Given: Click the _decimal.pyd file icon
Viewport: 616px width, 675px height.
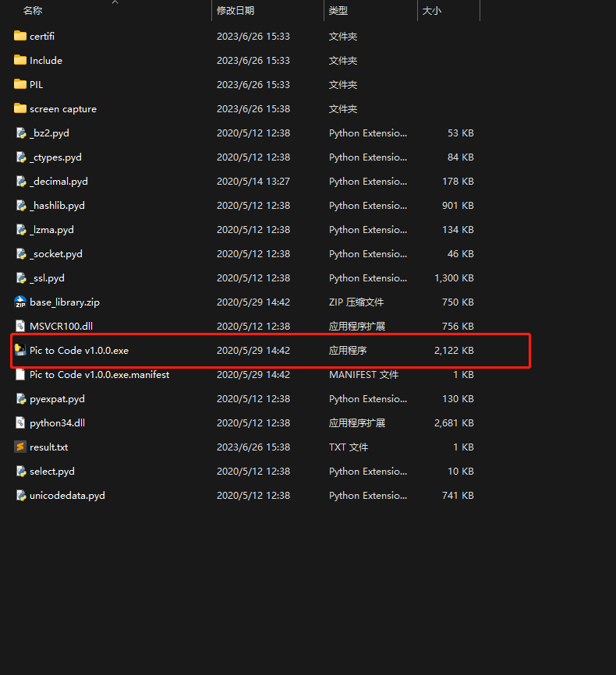Looking at the screenshot, I should [x=21, y=182].
